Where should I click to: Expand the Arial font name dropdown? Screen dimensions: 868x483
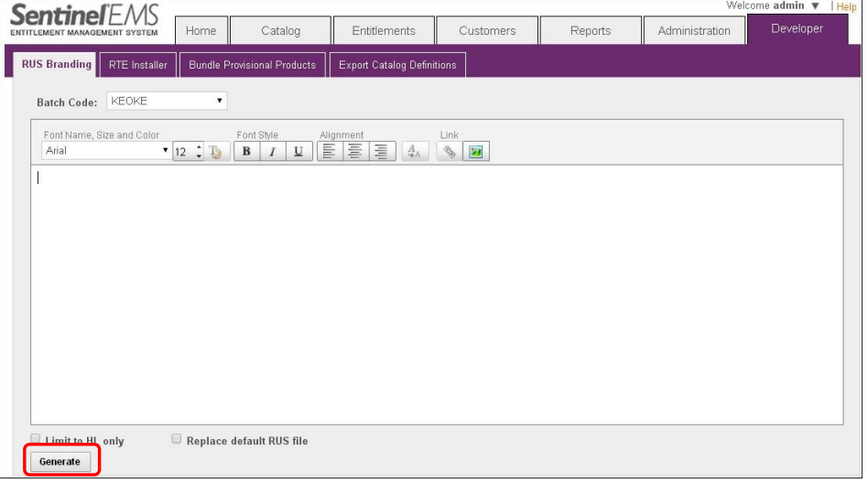coord(106,151)
